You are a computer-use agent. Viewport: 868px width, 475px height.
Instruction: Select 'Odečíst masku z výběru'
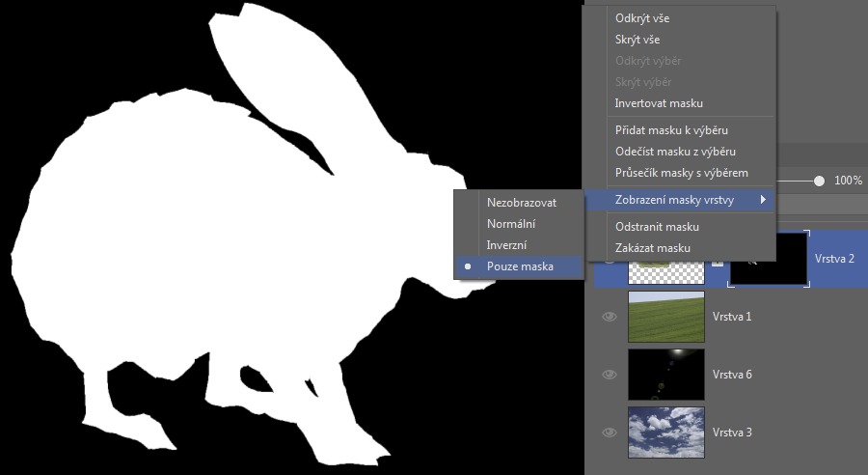point(675,152)
